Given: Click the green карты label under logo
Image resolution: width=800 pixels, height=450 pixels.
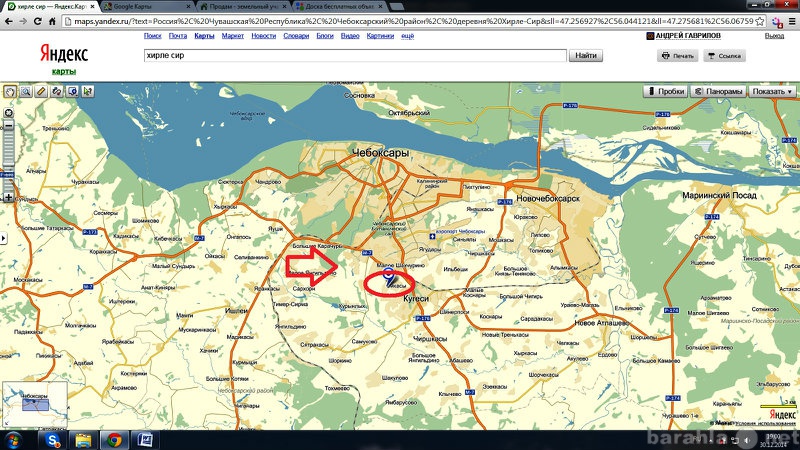Looking at the screenshot, I should 64,71.
